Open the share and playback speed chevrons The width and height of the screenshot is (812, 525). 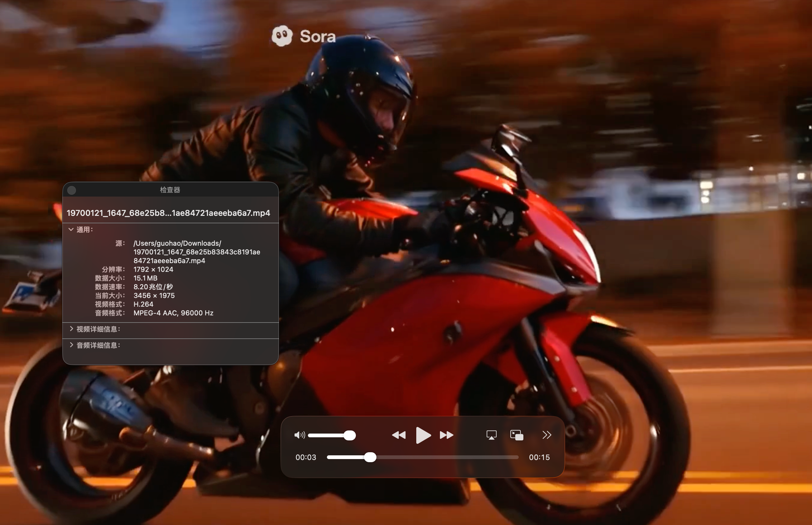pyautogui.click(x=546, y=435)
